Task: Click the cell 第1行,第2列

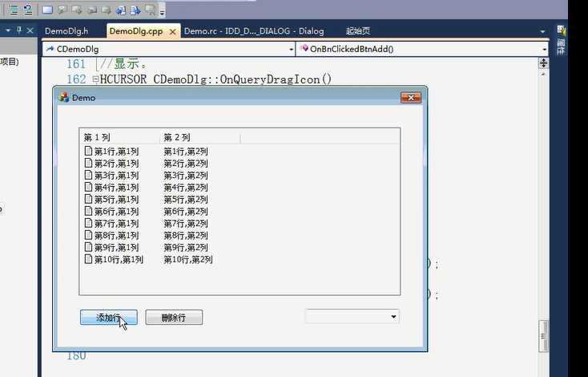Action: [x=186, y=152]
